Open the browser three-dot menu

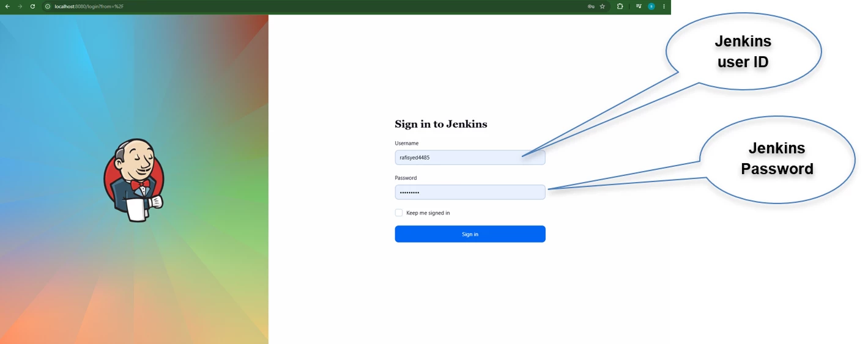point(664,6)
